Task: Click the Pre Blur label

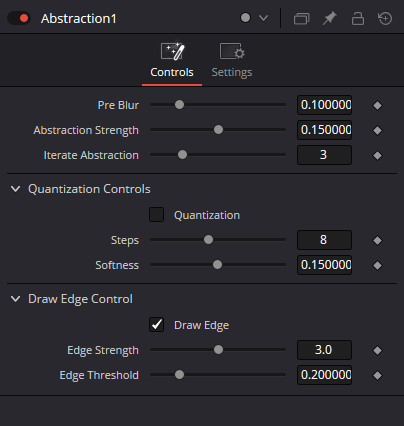Action: tap(118, 105)
